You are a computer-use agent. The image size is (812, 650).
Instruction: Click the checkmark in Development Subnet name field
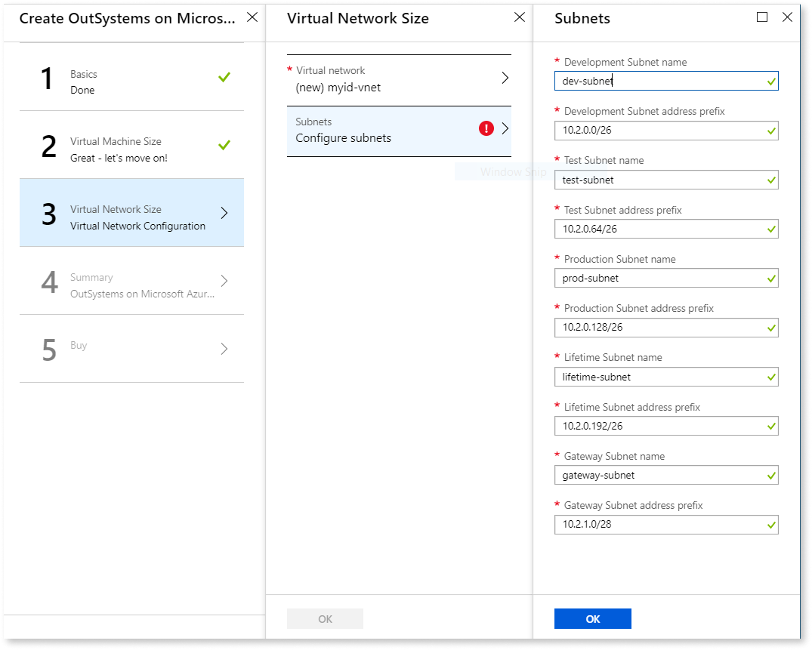pos(770,81)
